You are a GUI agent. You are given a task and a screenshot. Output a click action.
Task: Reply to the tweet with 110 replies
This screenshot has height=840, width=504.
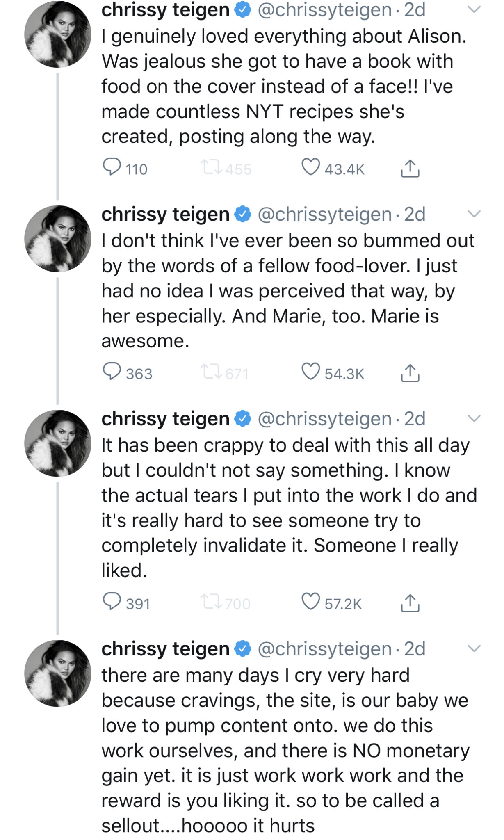(112, 167)
